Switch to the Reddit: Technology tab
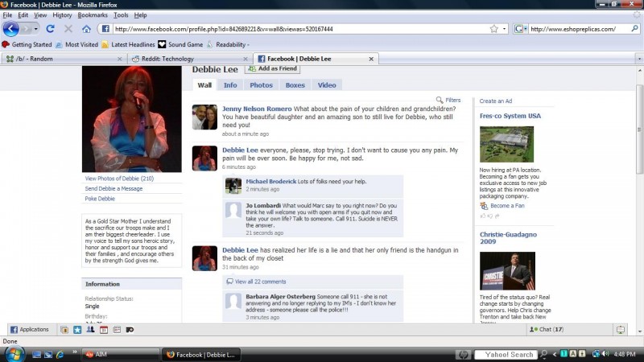This screenshot has height=362, width=644. pyautogui.click(x=189, y=59)
